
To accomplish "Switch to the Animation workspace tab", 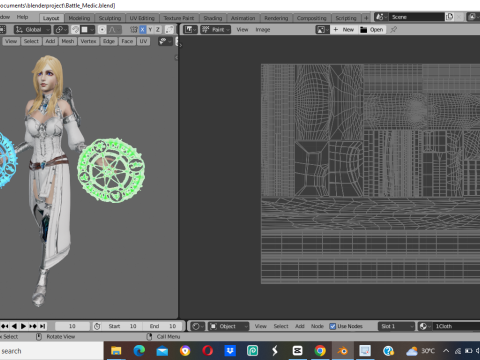I will point(243,18).
